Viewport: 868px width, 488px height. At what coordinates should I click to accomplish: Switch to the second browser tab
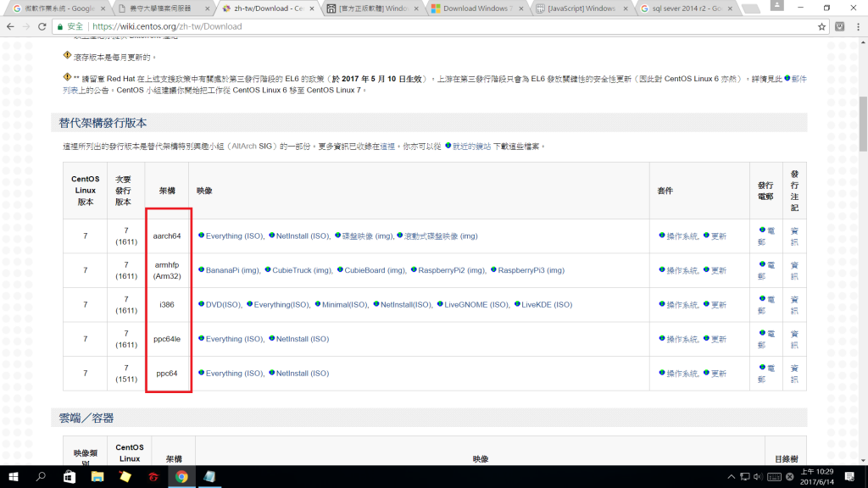[162, 8]
